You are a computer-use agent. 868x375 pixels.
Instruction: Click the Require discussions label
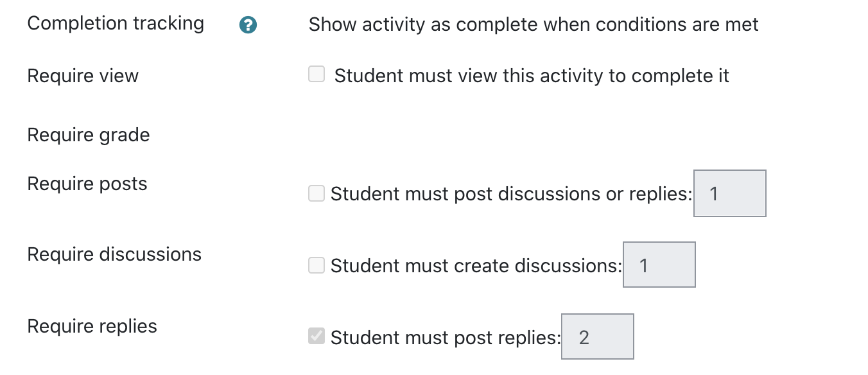tap(114, 254)
